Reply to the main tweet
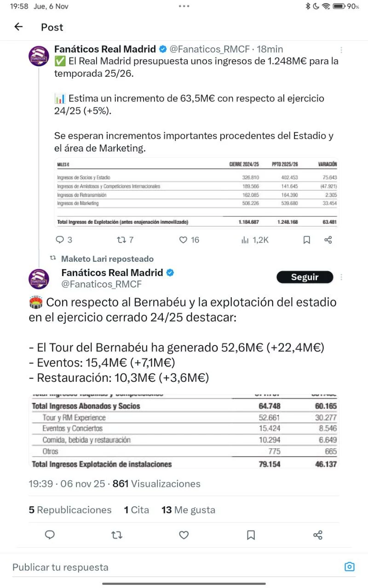This screenshot has height=588, width=368. [50, 535]
